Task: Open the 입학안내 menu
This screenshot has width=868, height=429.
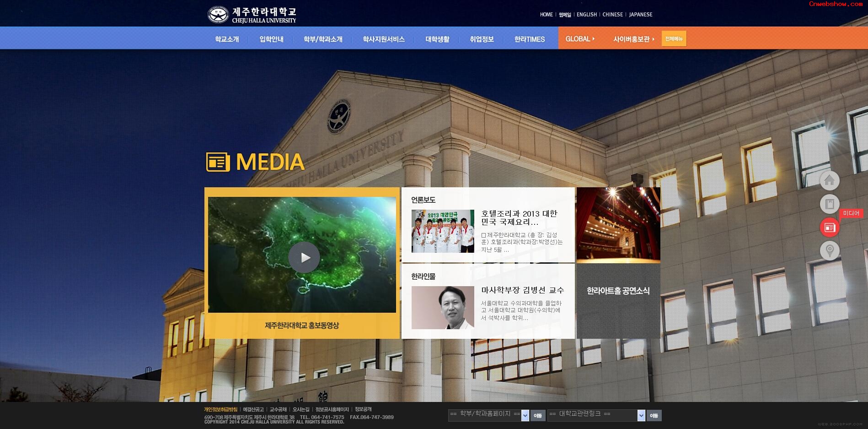Action: click(271, 39)
